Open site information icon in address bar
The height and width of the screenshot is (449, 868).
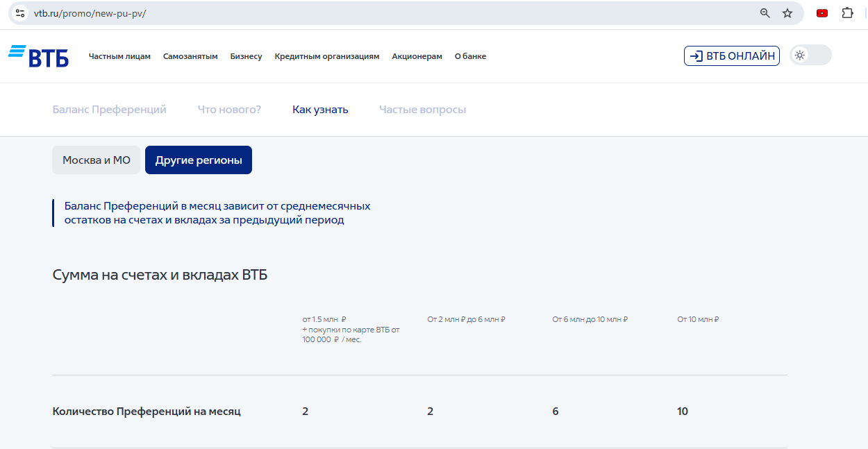pyautogui.click(x=20, y=13)
